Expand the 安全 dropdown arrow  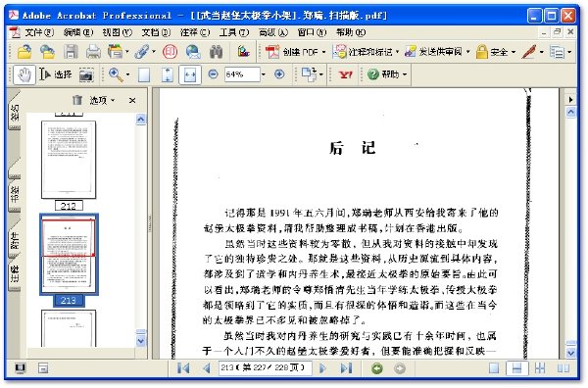pyautogui.click(x=514, y=52)
